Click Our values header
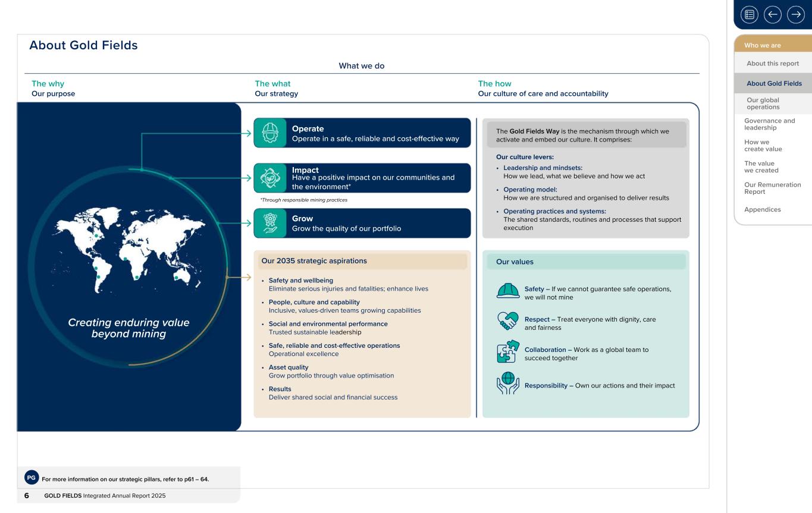 (586, 262)
